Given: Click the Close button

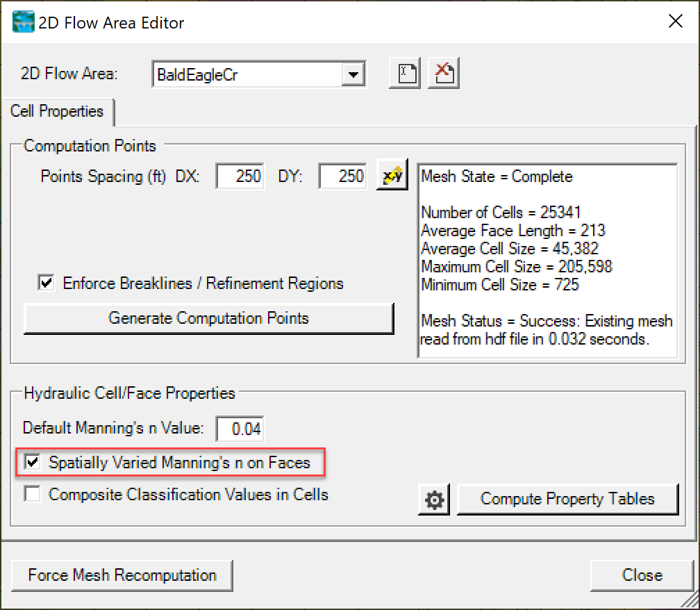Looking at the screenshot, I should click(x=640, y=575).
